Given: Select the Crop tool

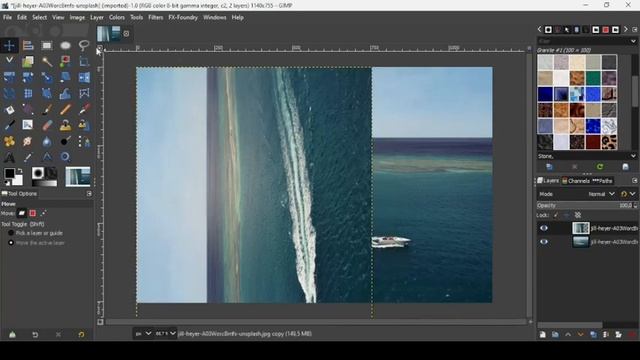Looking at the screenshot, I should pos(84,61).
